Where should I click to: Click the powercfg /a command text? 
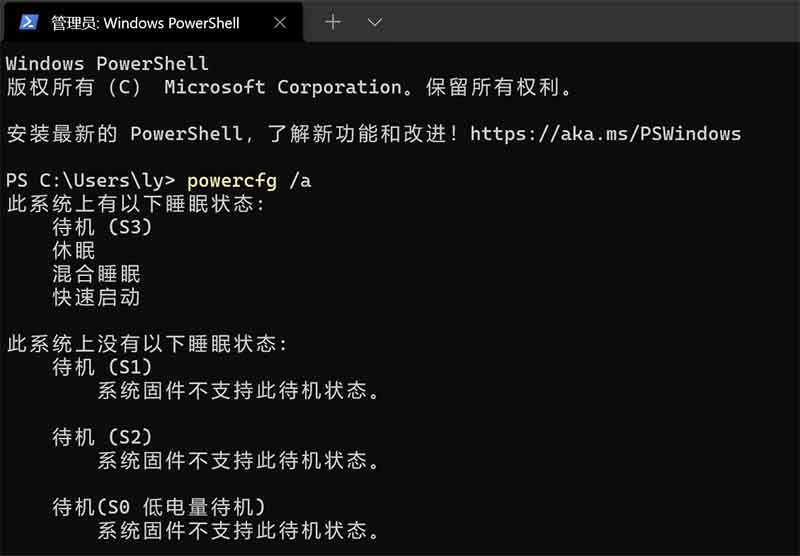(249, 181)
